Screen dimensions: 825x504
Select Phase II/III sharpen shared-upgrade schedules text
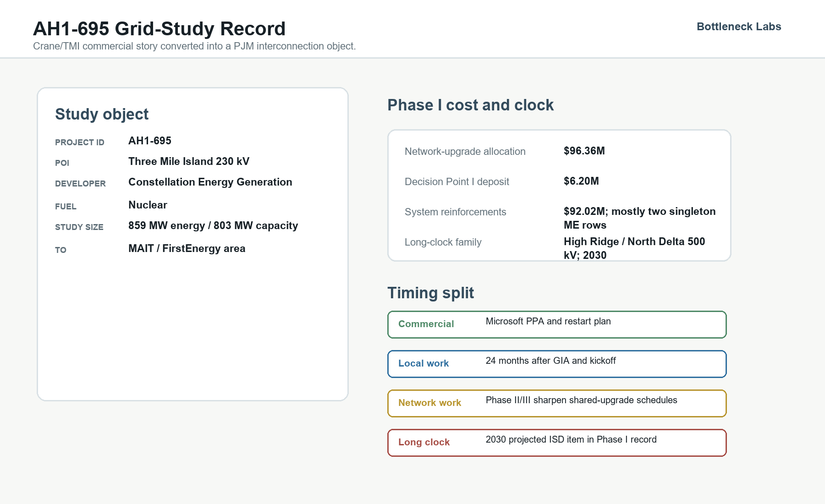(x=582, y=400)
